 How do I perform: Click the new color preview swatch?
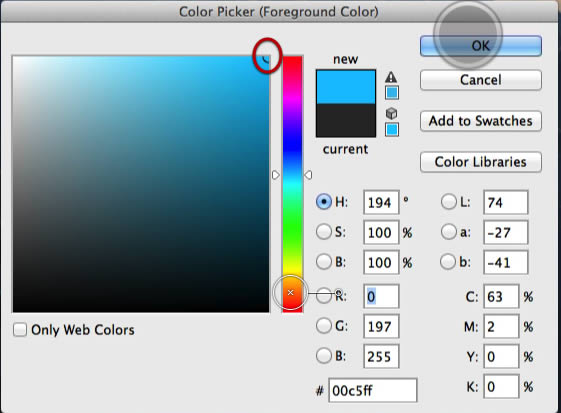tap(346, 87)
